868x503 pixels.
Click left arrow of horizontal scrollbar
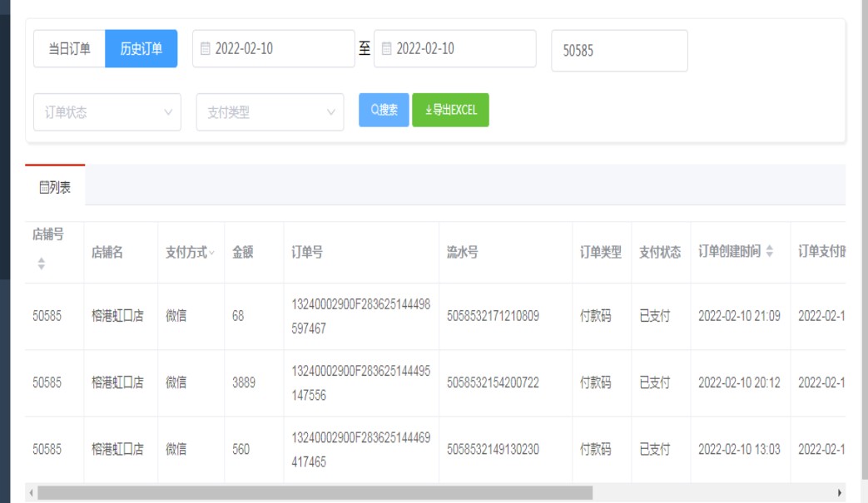[32, 493]
